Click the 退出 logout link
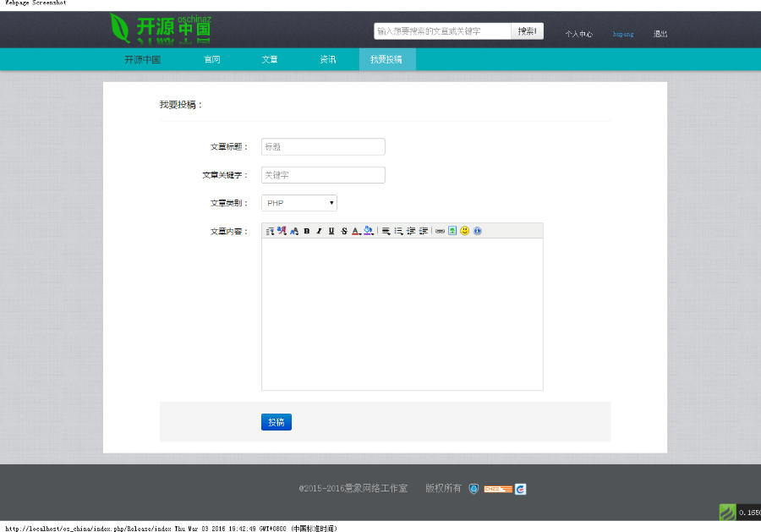Screen dimensions: 761x532 (x=660, y=34)
